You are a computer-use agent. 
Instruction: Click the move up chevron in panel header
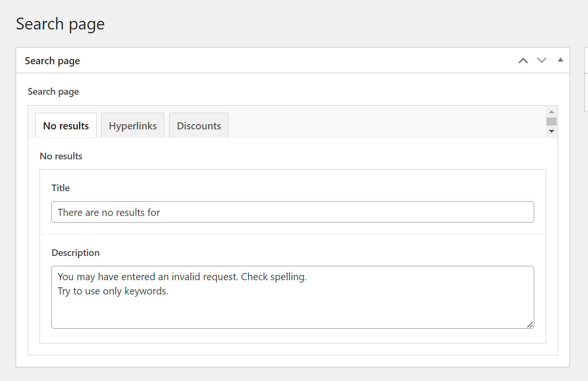pos(523,60)
